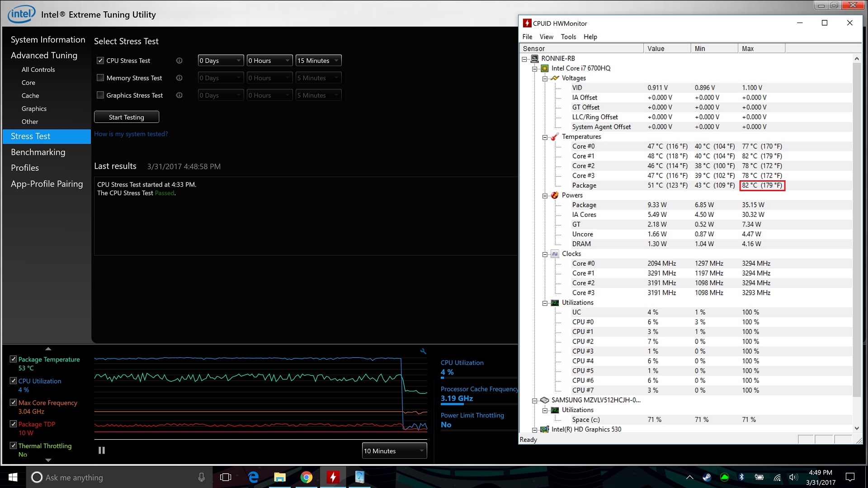Open Google Chrome from taskbar
This screenshot has height=488, width=868.
[x=307, y=477]
